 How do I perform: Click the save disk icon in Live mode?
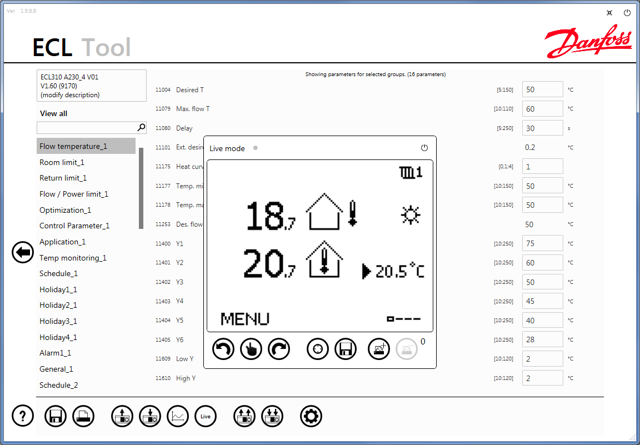click(x=345, y=349)
